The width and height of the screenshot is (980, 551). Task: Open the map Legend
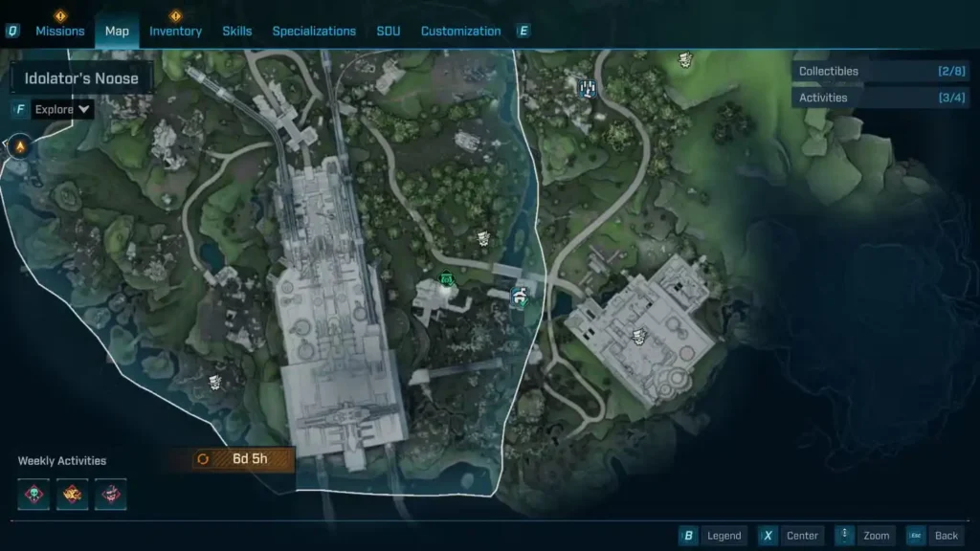click(724, 536)
